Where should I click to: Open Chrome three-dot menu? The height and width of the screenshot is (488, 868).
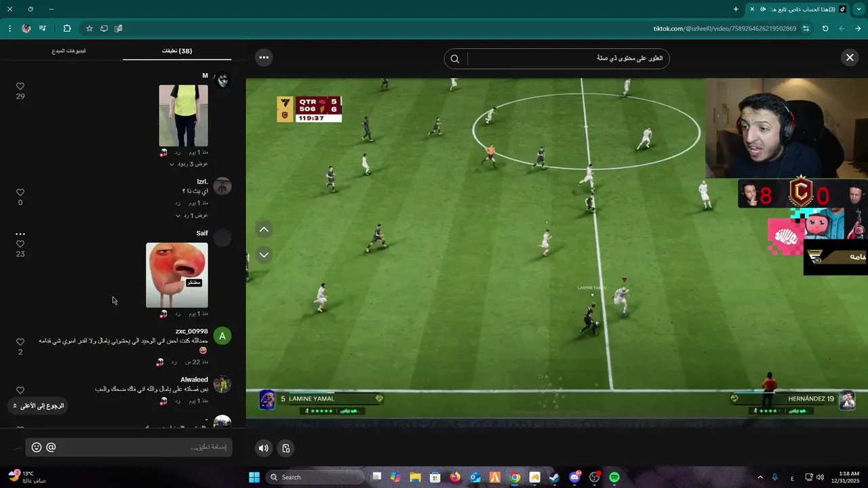click(9, 28)
